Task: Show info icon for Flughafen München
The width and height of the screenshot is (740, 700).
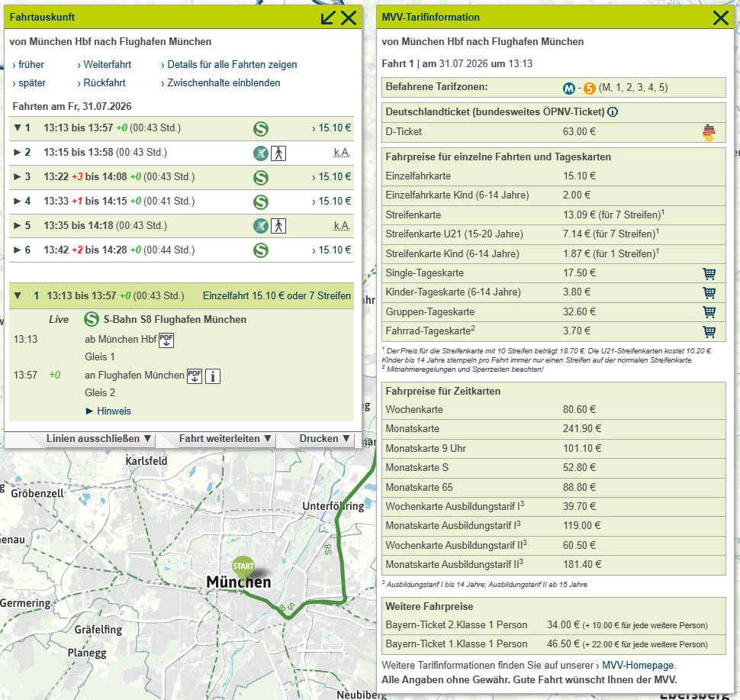Action: (x=213, y=376)
